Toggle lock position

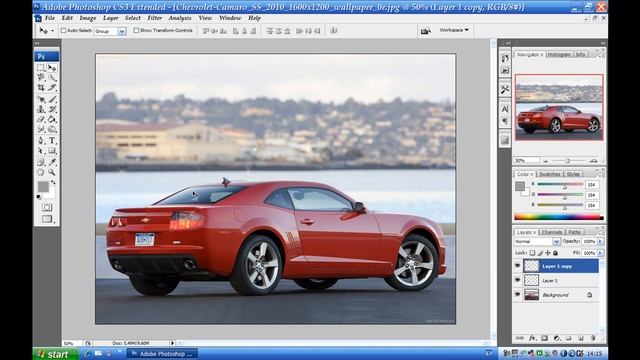548,253
